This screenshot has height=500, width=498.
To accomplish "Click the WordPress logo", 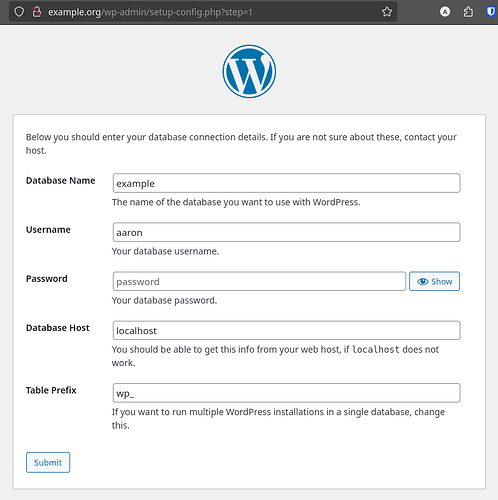I will click(249, 72).
